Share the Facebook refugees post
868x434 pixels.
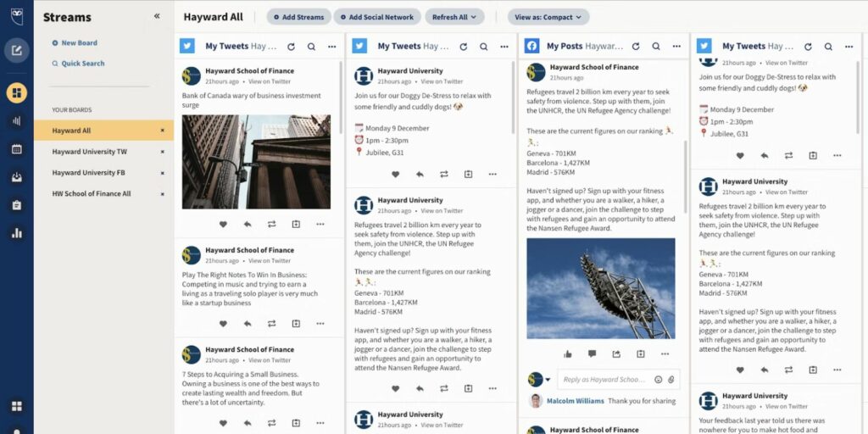(x=616, y=353)
